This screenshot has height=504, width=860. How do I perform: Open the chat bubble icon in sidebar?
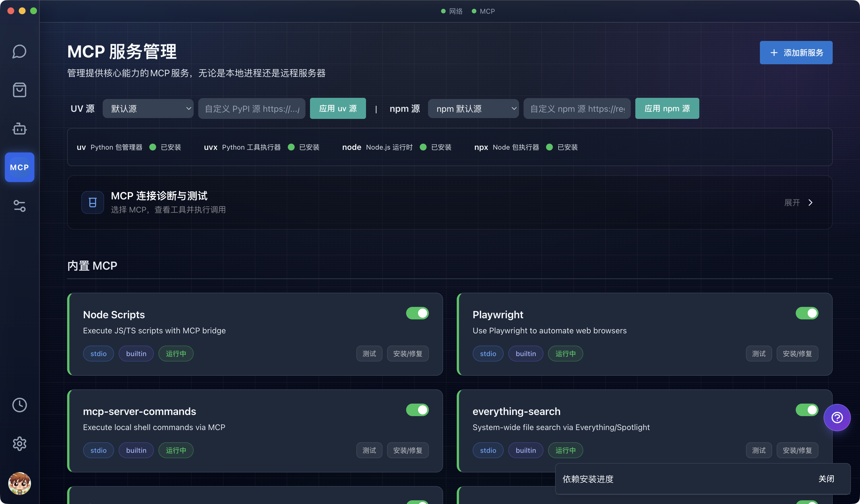tap(19, 51)
